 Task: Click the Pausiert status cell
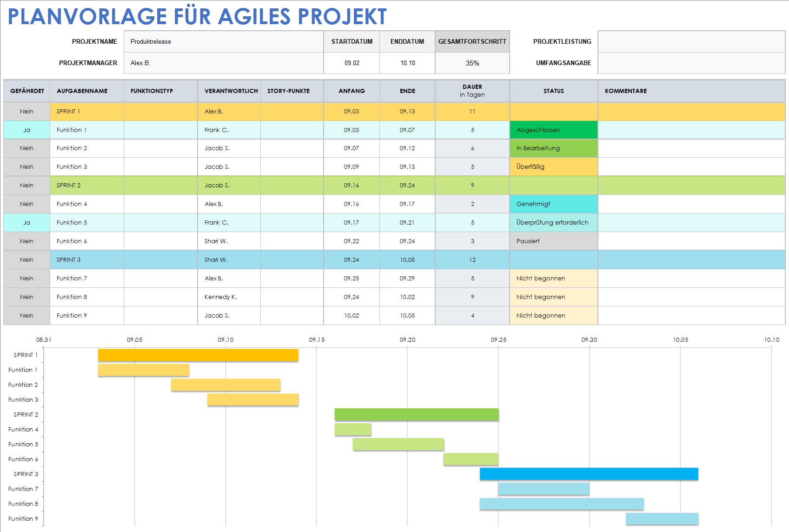554,241
